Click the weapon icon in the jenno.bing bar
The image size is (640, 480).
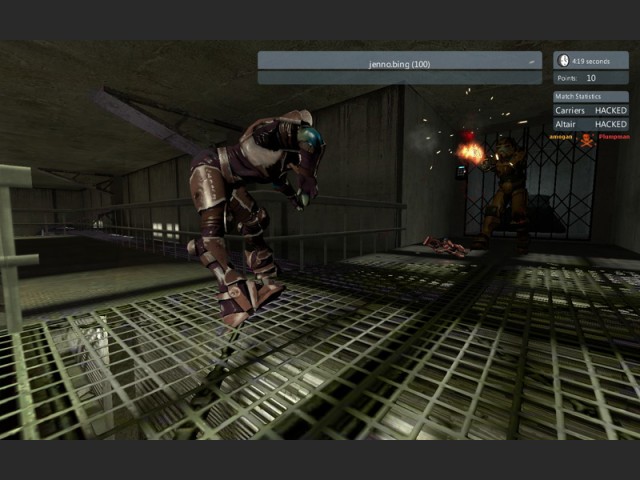click(531, 62)
